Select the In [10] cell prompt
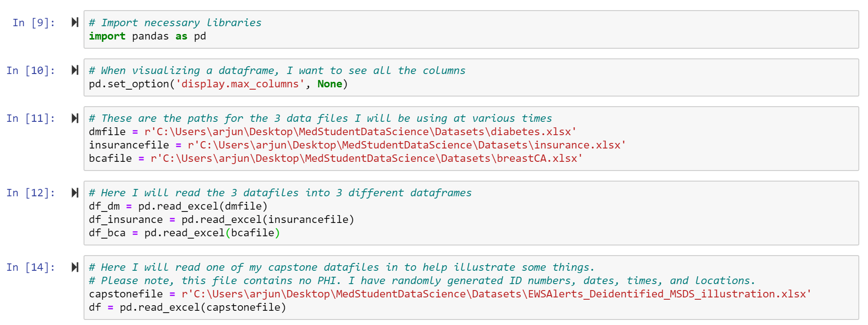The width and height of the screenshot is (868, 325). coord(31,70)
